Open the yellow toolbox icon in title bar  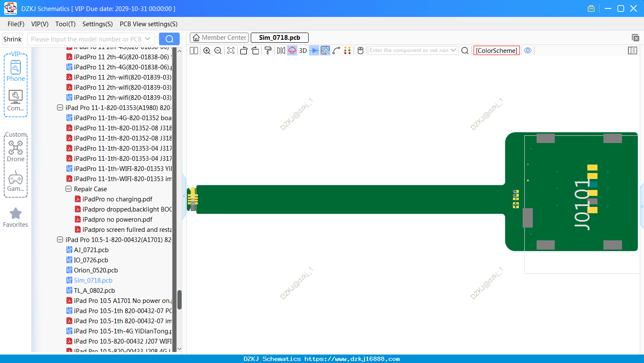591,8
